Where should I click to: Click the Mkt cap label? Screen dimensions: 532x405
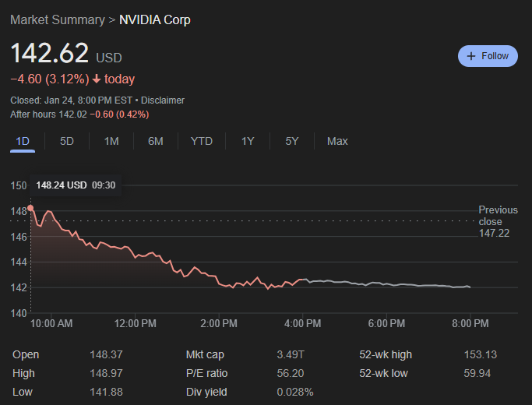coord(205,354)
